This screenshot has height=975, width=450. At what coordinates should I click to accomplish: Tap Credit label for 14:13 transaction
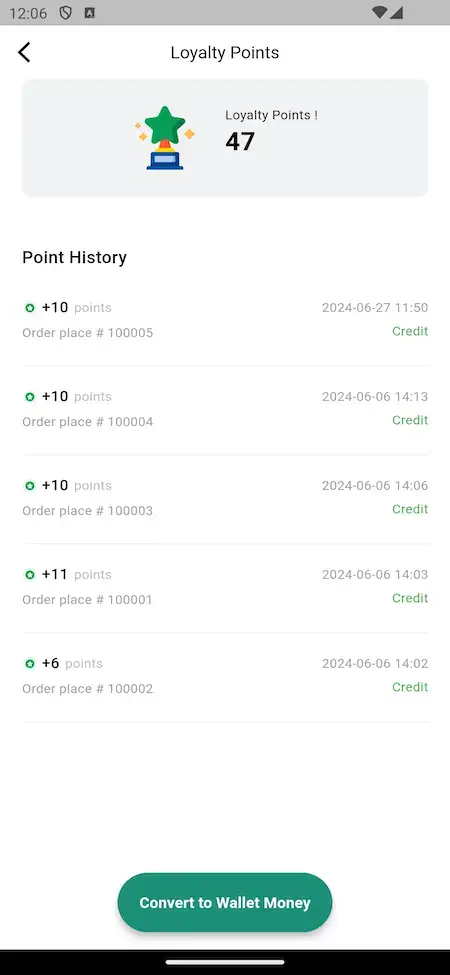coord(410,420)
